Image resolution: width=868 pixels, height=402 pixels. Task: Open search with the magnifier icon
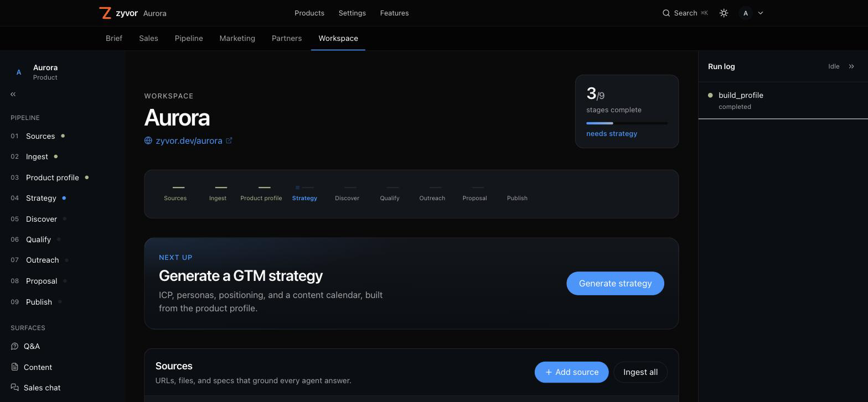click(666, 13)
